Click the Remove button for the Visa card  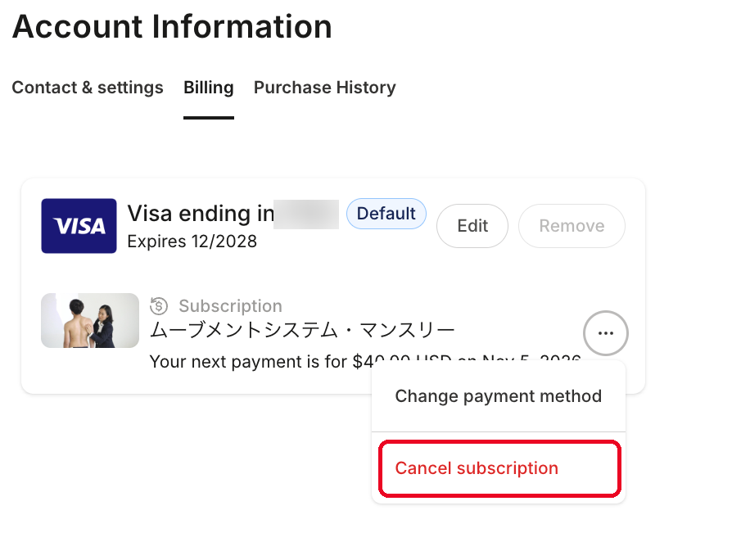572,226
